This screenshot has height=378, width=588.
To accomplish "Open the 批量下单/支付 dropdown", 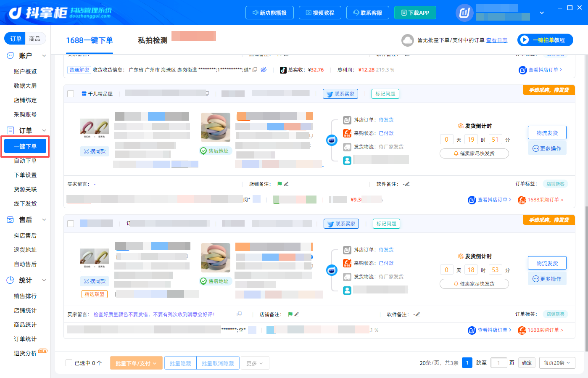I will click(x=136, y=363).
